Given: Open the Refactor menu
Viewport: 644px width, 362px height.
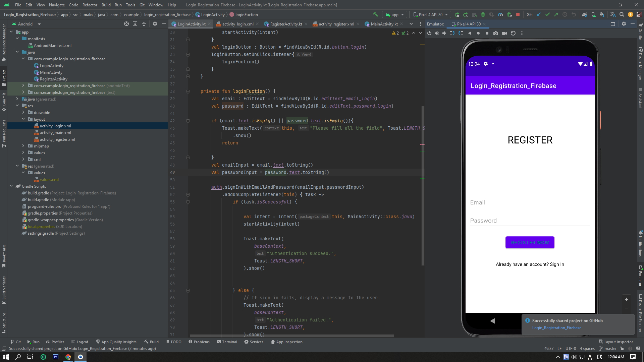Looking at the screenshot, I should (x=90, y=5).
